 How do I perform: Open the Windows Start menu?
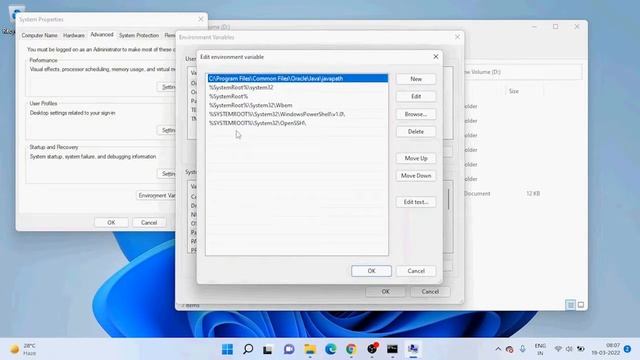[227, 349]
